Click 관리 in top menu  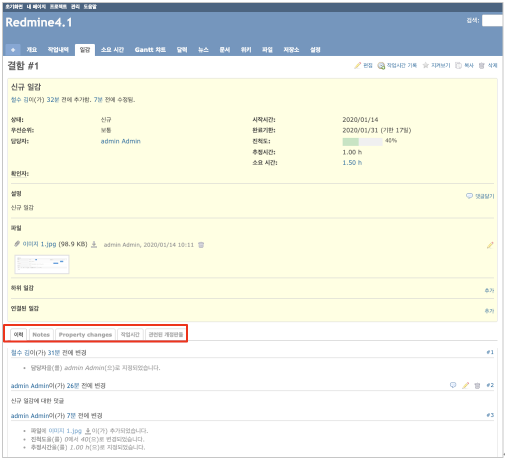(x=75, y=7)
